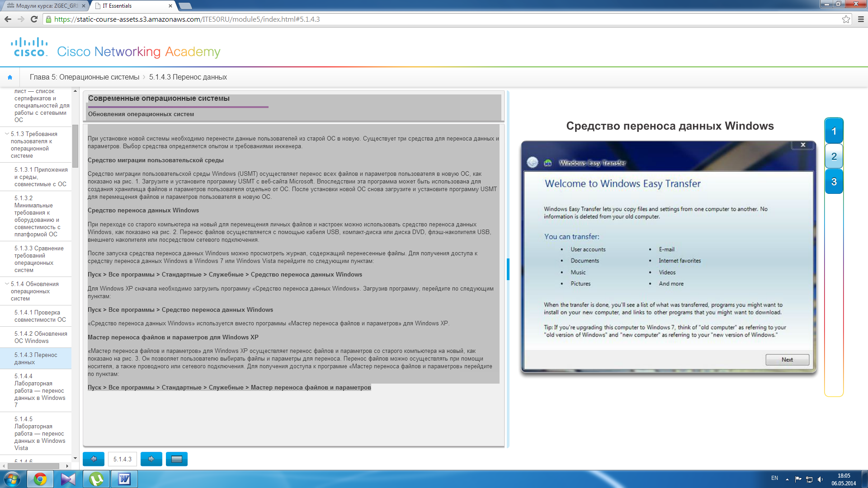Go back in the Chrome browser
868x488 pixels.
click(x=8, y=19)
